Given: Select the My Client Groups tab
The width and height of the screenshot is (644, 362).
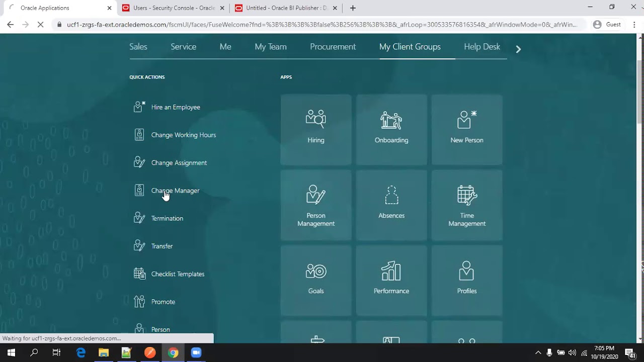Looking at the screenshot, I should pos(410,47).
